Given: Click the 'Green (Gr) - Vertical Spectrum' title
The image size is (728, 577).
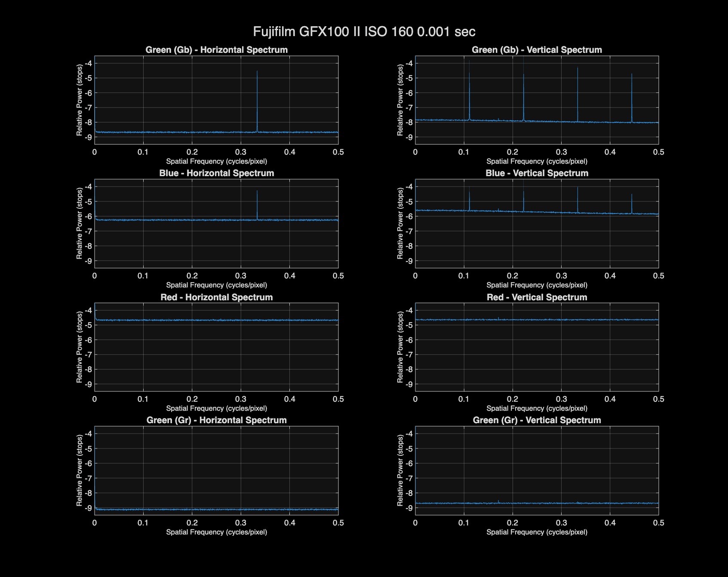Looking at the screenshot, I should tap(537, 420).
